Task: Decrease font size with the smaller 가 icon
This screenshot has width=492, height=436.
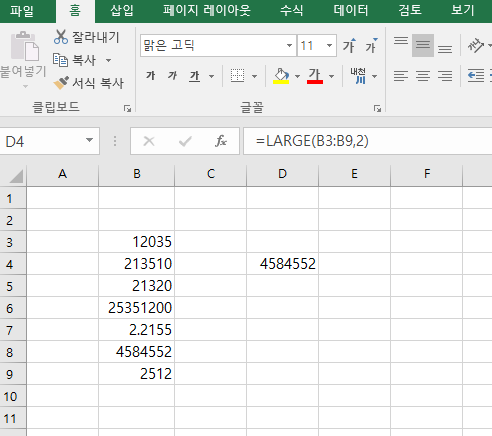Action: click(x=371, y=45)
